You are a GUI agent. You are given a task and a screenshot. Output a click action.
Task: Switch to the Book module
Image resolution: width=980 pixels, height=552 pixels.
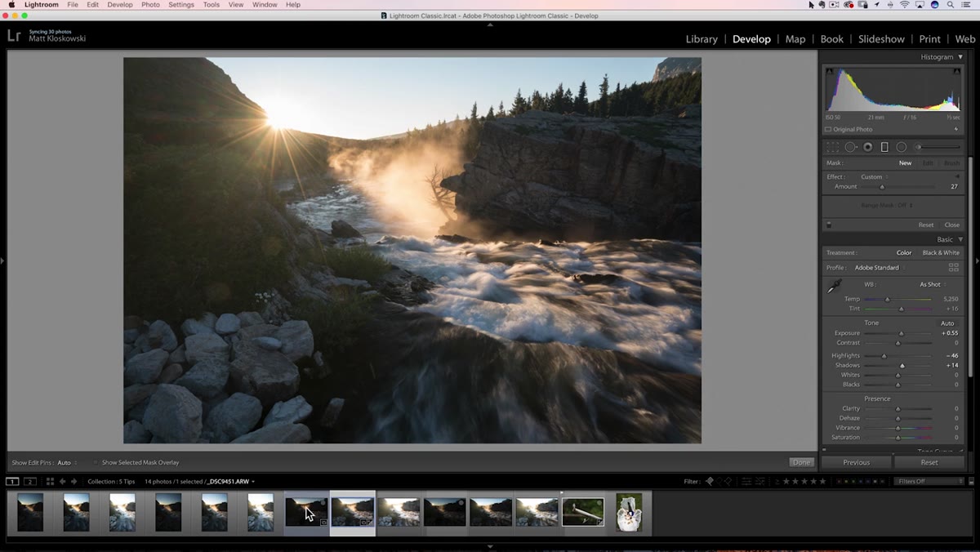coord(831,39)
